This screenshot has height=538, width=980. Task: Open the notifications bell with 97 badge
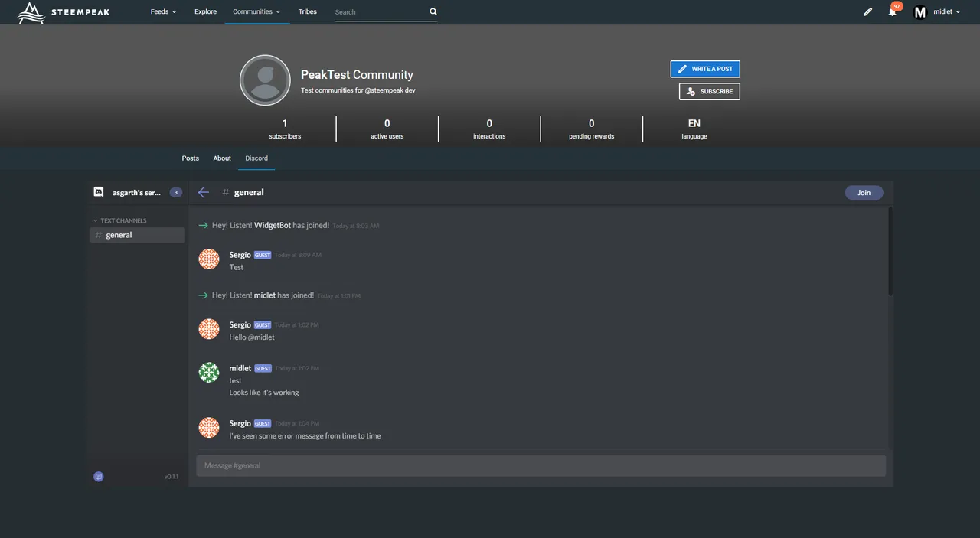tap(893, 11)
